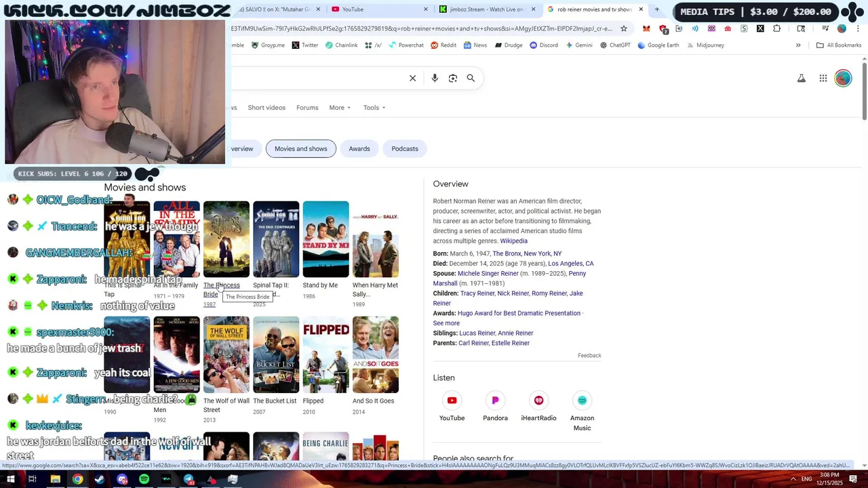868x488 pixels.
Task: Open the MetaMask fox extension
Action: (x=646, y=28)
